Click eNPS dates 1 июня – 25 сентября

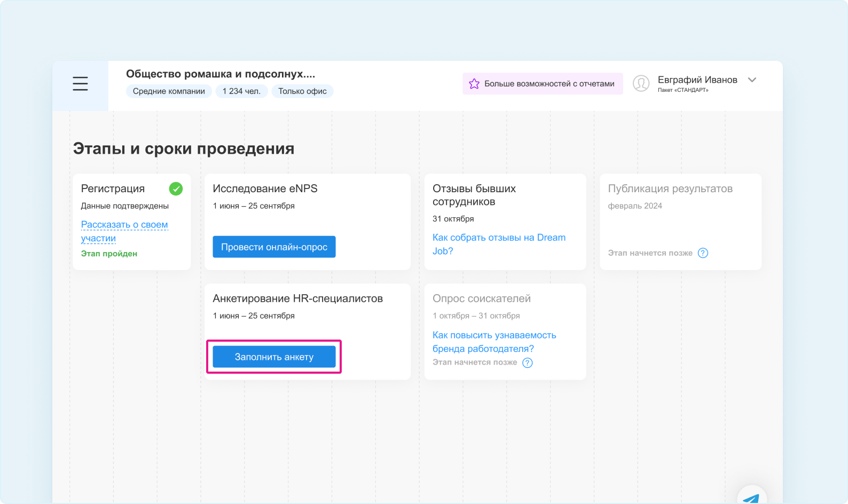[x=254, y=206]
